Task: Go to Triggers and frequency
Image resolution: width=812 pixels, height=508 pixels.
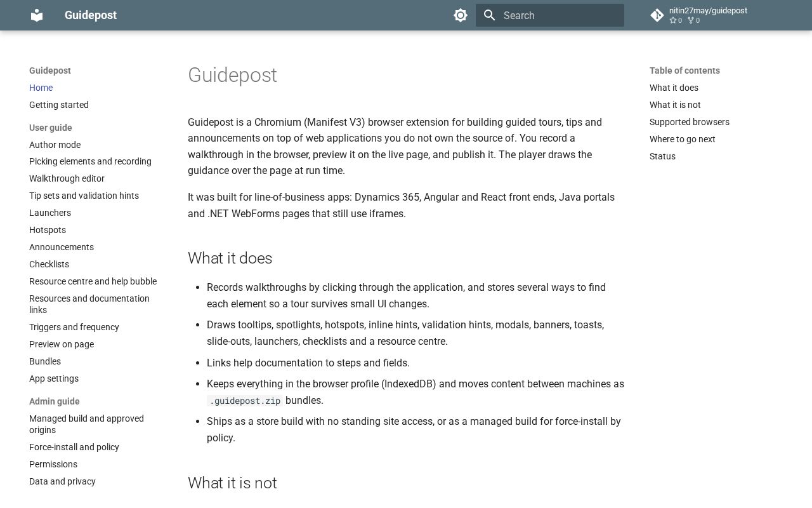Action: (74, 327)
